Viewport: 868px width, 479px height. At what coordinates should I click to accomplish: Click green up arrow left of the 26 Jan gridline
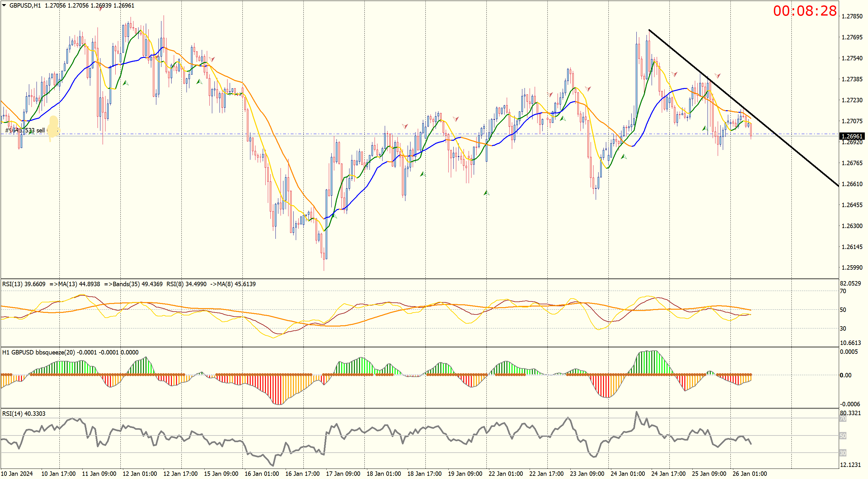coord(705,128)
